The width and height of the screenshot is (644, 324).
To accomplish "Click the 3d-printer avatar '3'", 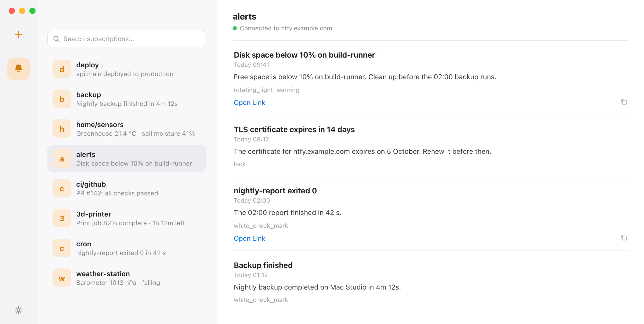I will [x=62, y=218].
